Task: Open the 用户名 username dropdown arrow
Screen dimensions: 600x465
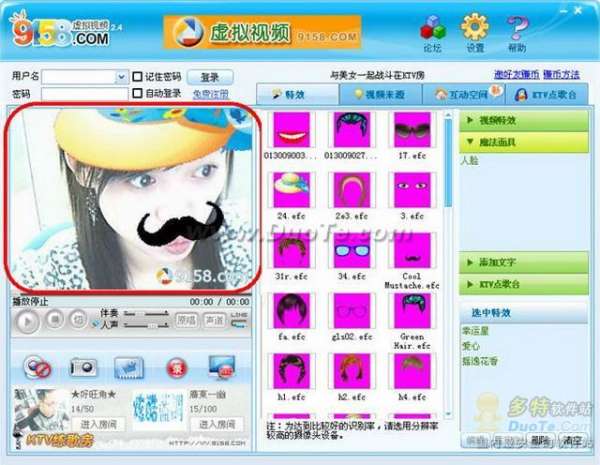Action: (x=121, y=77)
